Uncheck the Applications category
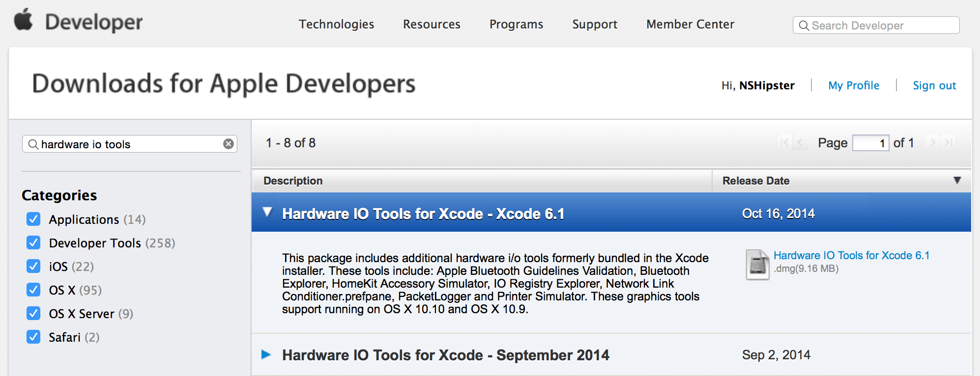 pyautogui.click(x=33, y=219)
